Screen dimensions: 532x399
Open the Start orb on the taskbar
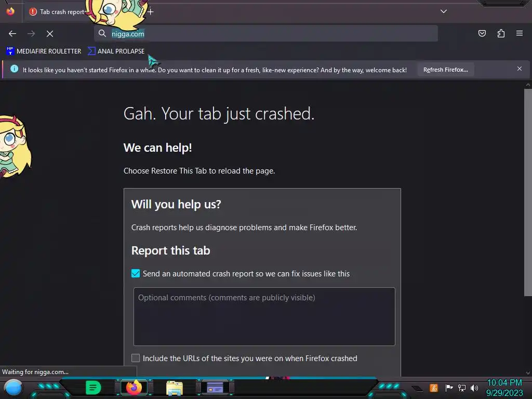point(13,388)
